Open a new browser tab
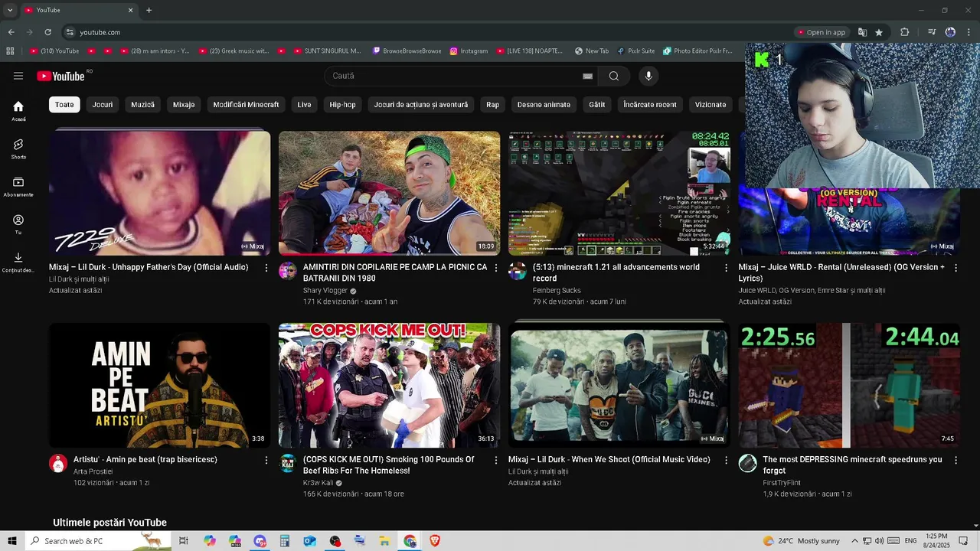The image size is (980, 551). tap(149, 10)
